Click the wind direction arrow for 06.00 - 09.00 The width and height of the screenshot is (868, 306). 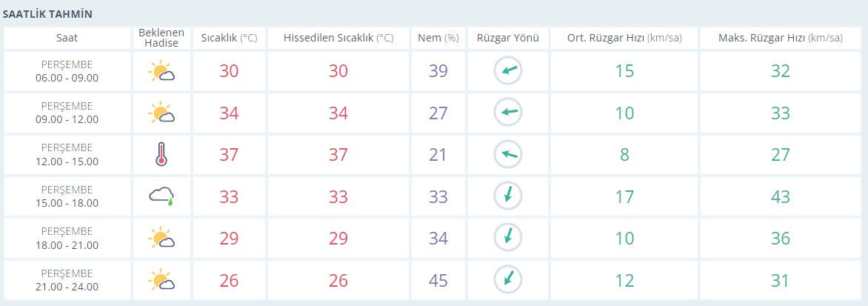pos(508,71)
